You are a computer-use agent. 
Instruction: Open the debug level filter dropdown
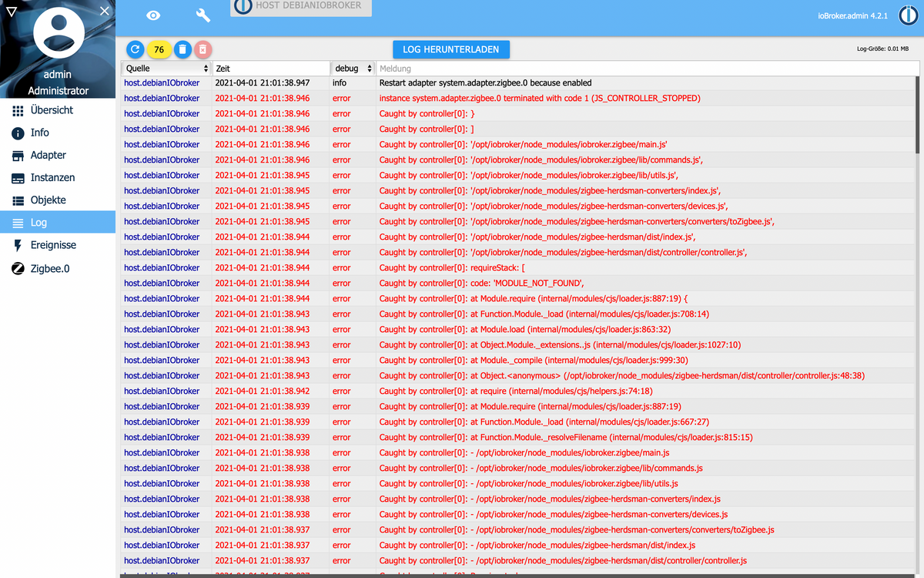(x=353, y=69)
